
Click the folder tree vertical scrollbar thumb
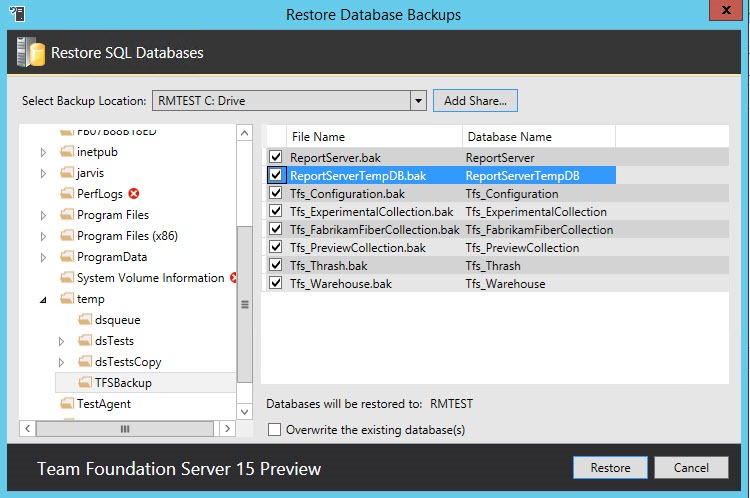click(x=244, y=304)
